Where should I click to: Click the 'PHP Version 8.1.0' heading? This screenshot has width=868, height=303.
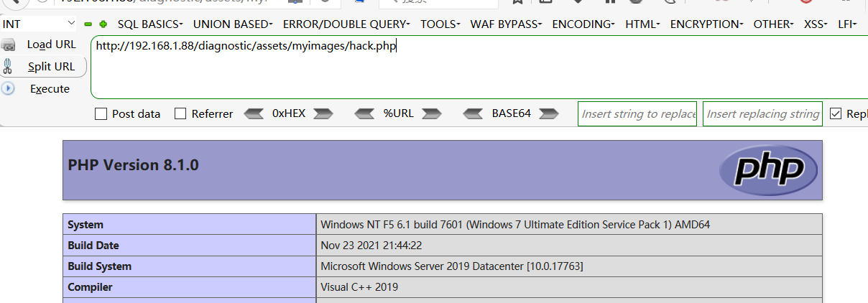[133, 165]
